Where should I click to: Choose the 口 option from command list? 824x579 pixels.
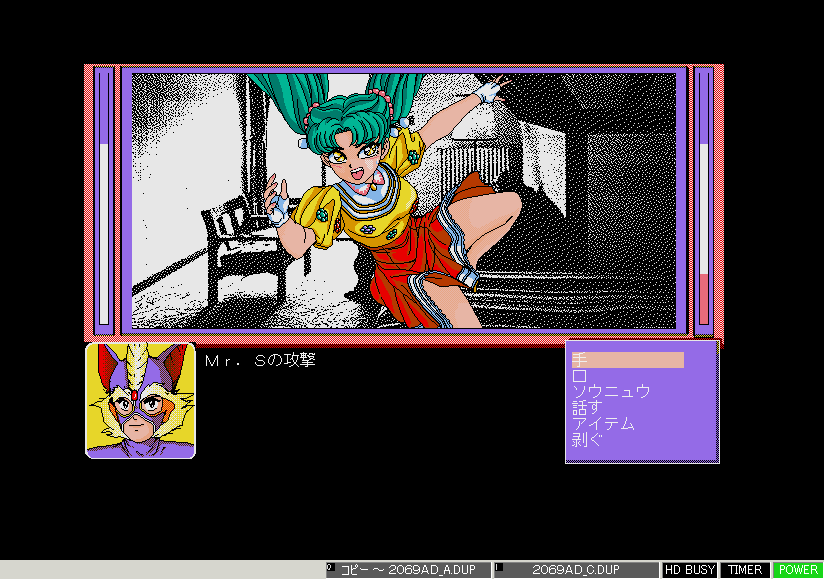click(x=580, y=376)
